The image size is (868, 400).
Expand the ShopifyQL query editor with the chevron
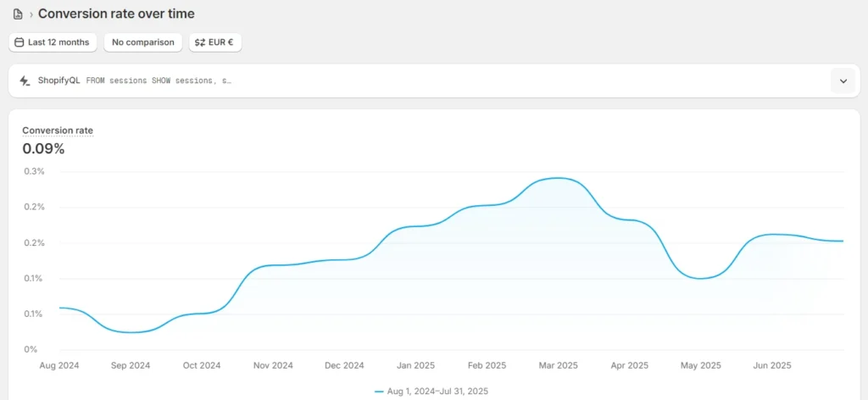point(843,81)
